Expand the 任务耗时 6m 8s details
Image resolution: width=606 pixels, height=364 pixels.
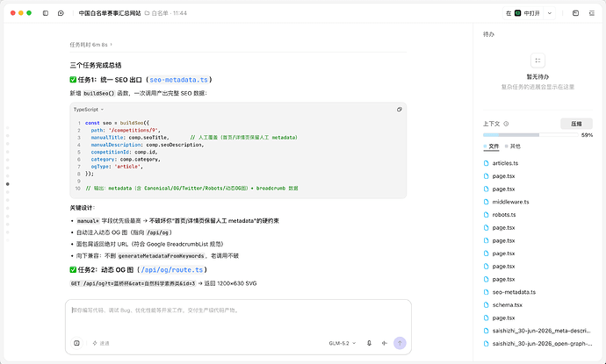(90, 45)
